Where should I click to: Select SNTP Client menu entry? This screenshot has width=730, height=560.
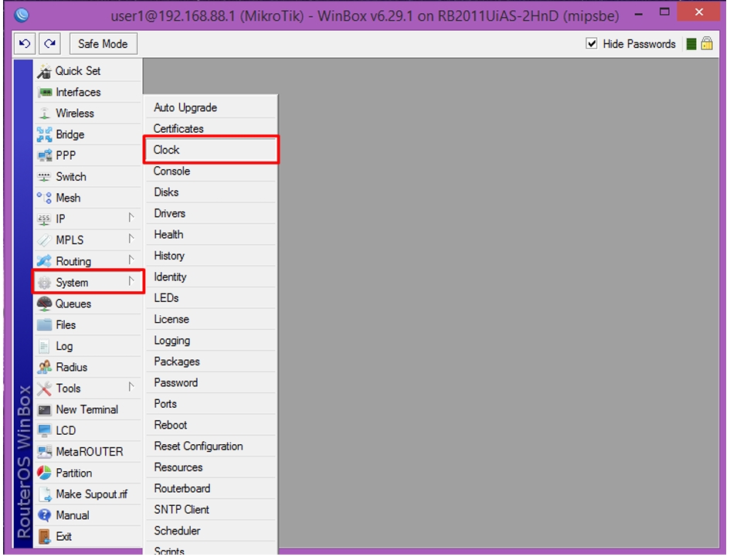click(x=212, y=510)
